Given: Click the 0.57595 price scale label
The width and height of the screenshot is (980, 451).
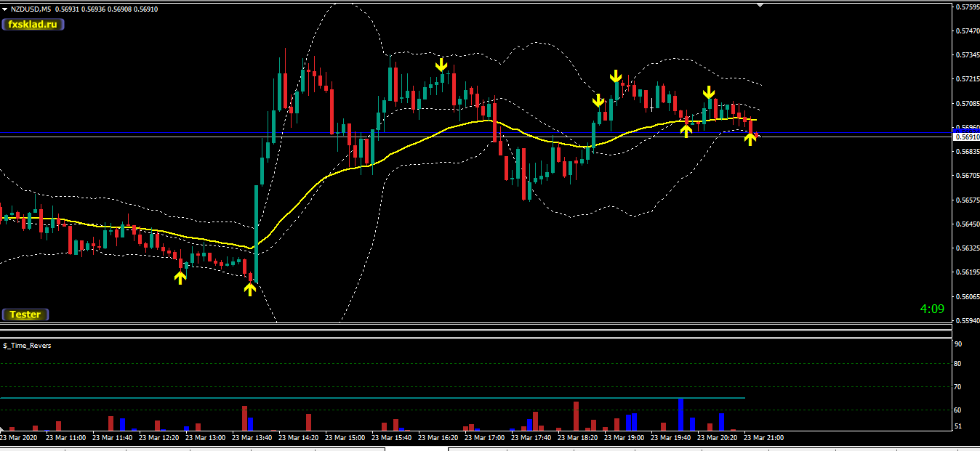Looking at the screenshot, I should pyautogui.click(x=968, y=7).
